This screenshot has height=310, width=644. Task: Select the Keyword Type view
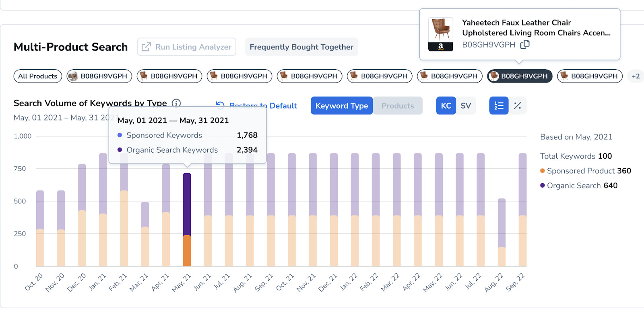[x=341, y=106]
